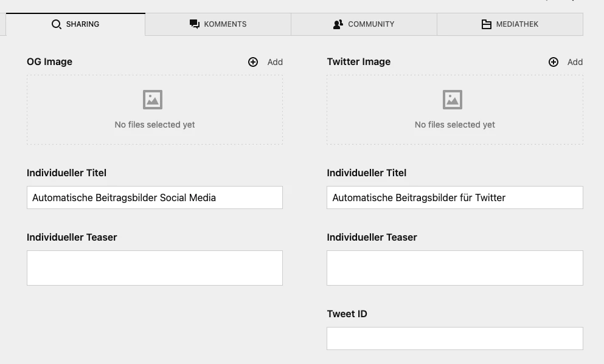
Task: Switch to the Komments tab
Action: 218,24
